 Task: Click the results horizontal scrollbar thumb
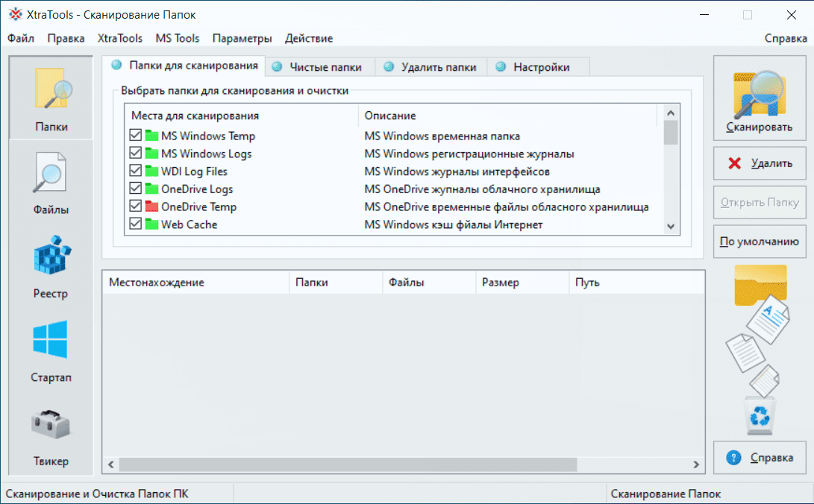pos(348,464)
